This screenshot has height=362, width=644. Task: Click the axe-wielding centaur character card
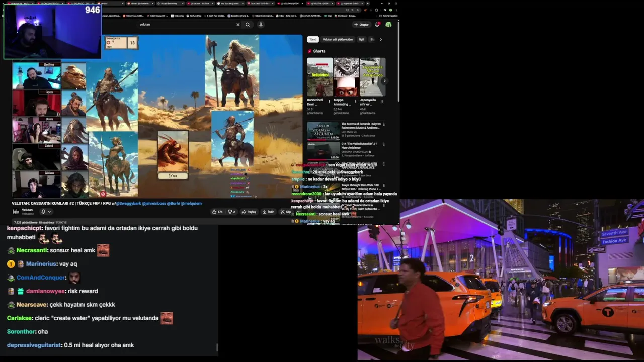click(x=232, y=71)
